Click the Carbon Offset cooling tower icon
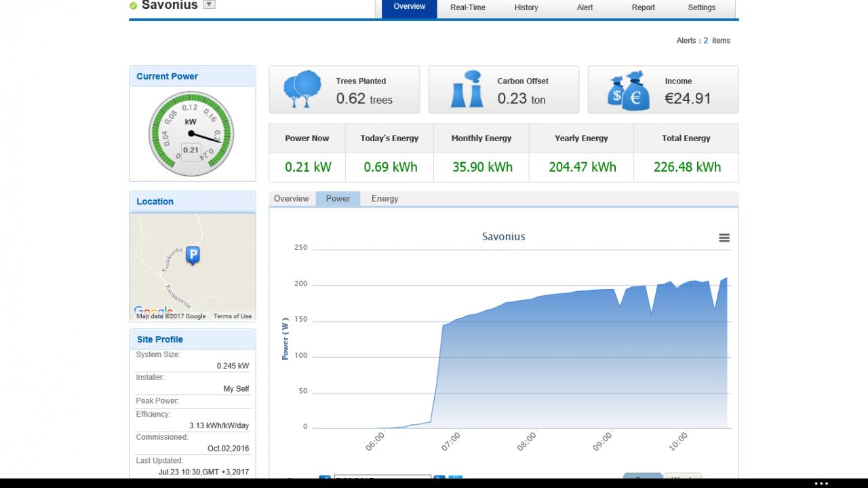This screenshot has width=868, height=488. pos(467,89)
